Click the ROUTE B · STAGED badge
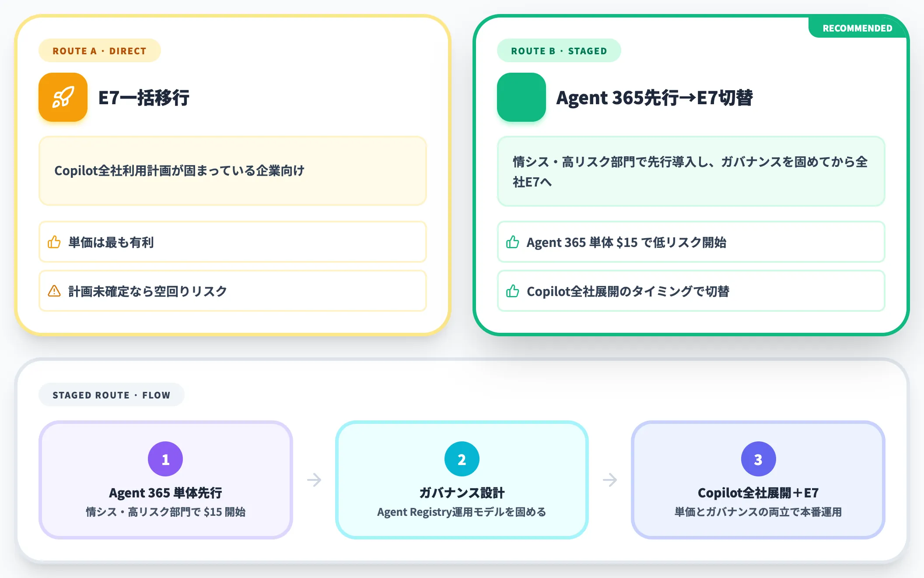The width and height of the screenshot is (924, 578). (x=559, y=51)
